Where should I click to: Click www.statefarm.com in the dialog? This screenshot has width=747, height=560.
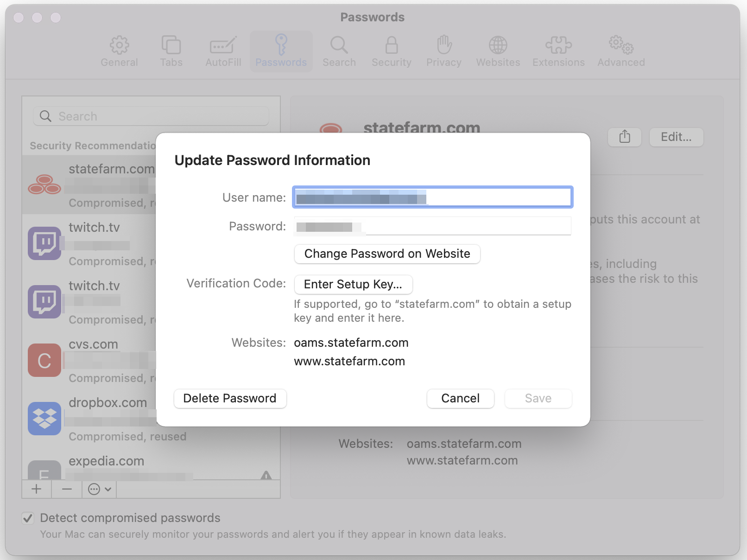(x=349, y=361)
